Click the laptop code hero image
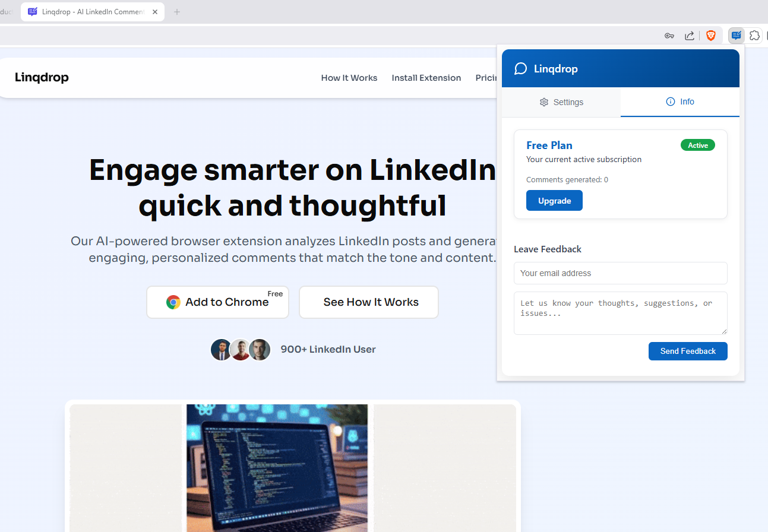This screenshot has width=768, height=532. pyautogui.click(x=277, y=468)
